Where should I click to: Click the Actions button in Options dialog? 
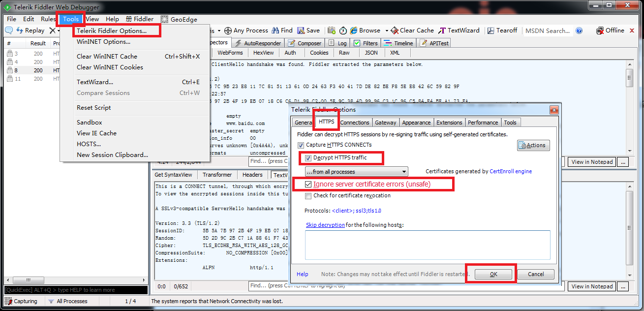pyautogui.click(x=533, y=145)
